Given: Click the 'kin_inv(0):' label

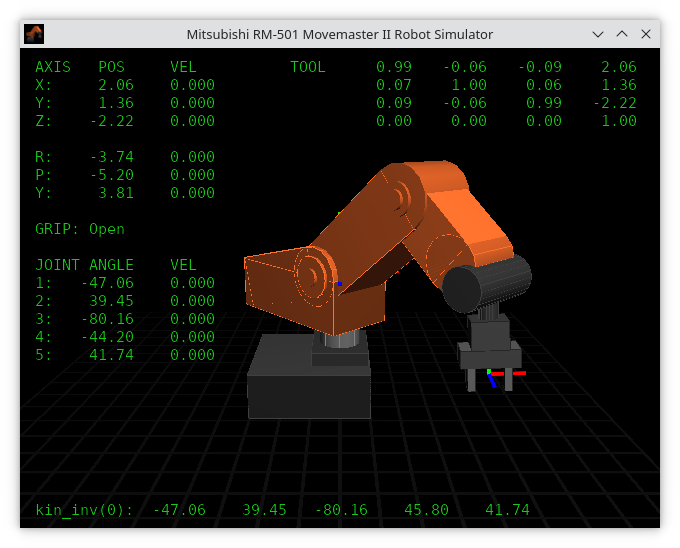Looking at the screenshot, I should tap(84, 510).
